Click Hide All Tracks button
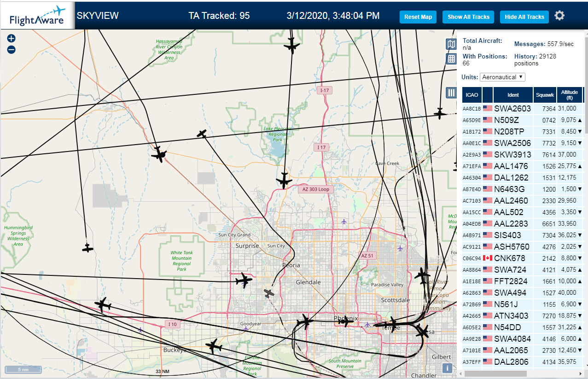This screenshot has width=588, height=379. pos(524,17)
